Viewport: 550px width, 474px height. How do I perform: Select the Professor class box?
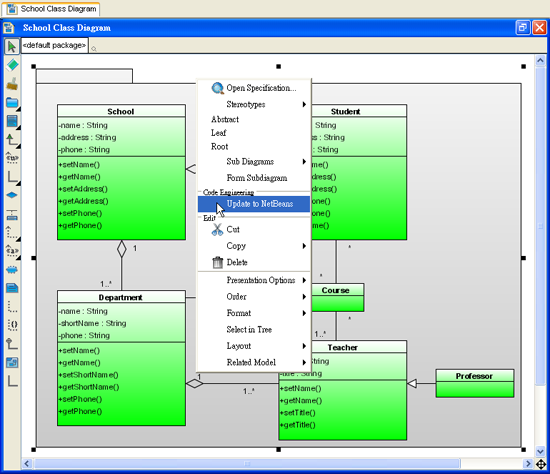475,383
